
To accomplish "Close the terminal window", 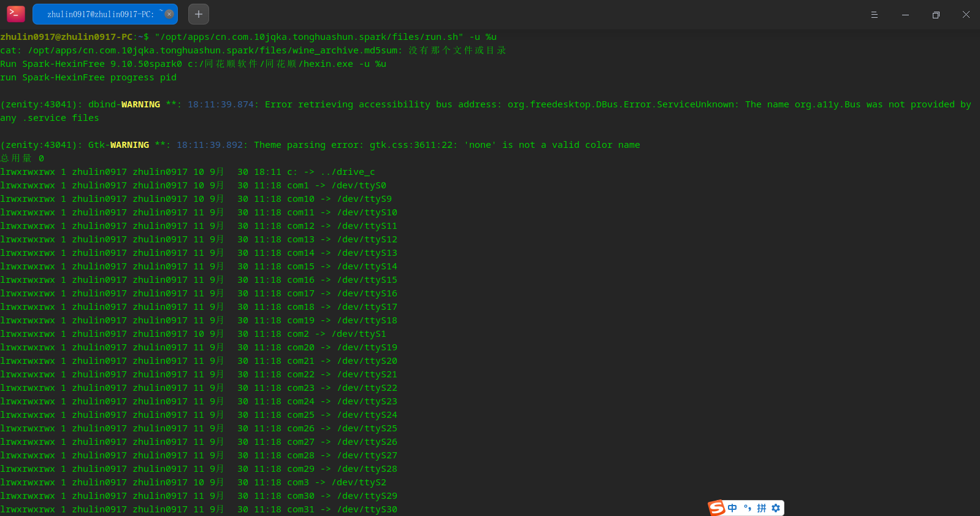I will [966, 15].
